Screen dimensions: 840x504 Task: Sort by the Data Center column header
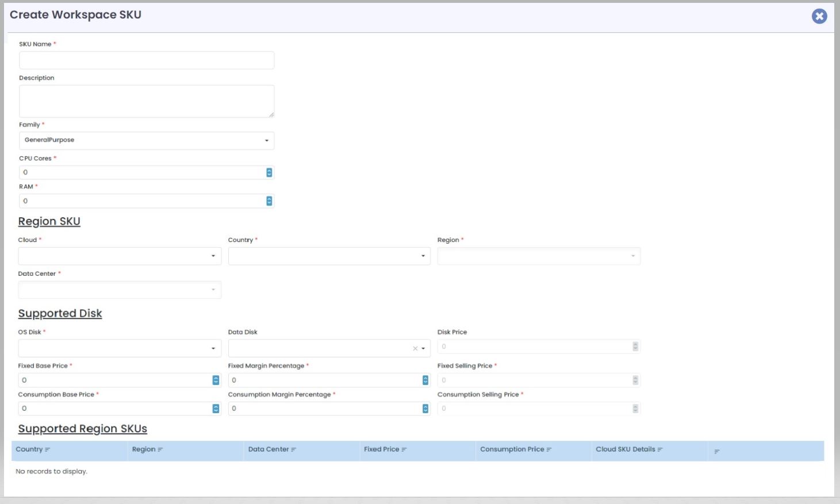tap(269, 449)
